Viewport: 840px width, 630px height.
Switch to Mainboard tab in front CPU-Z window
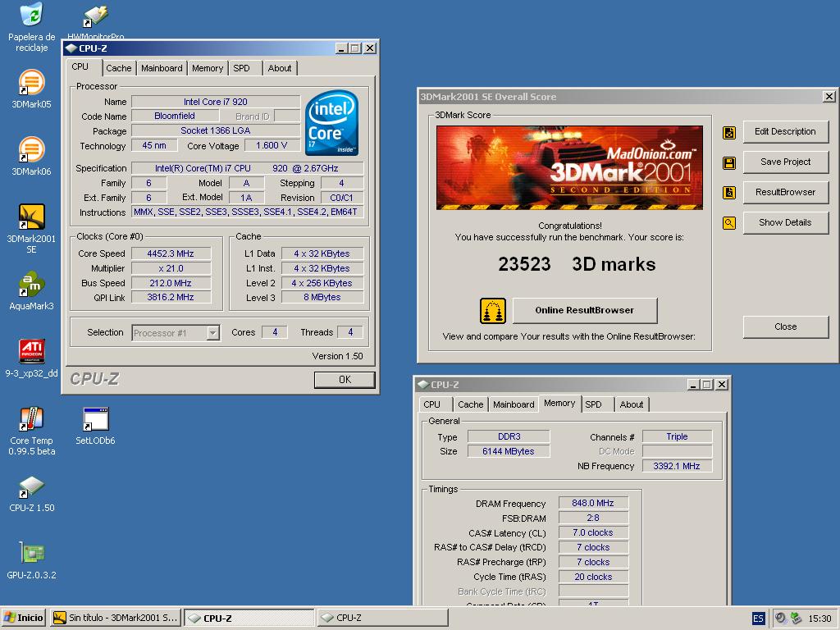[162, 68]
